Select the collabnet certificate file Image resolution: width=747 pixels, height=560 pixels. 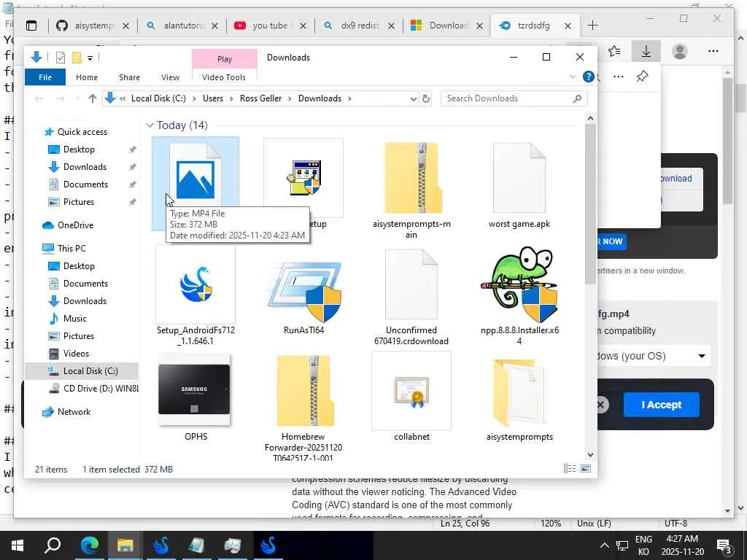[411, 396]
